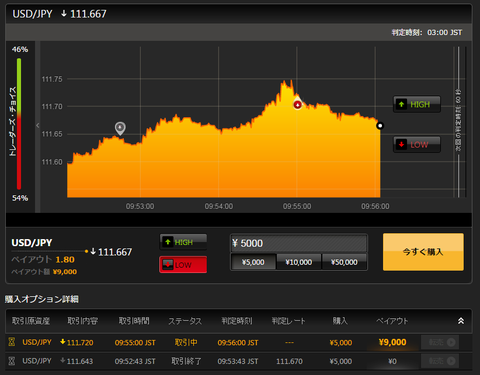Choose the ¥50,000 preset amount
The width and height of the screenshot is (480, 375).
tap(344, 262)
